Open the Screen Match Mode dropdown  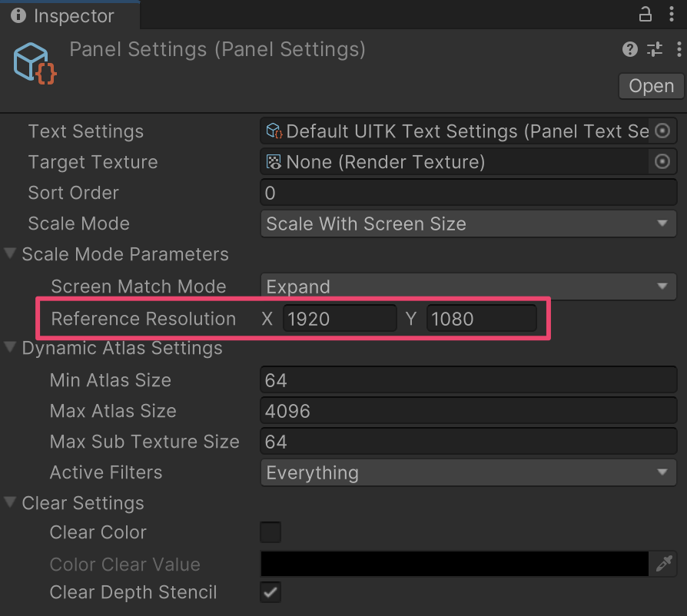coord(468,286)
